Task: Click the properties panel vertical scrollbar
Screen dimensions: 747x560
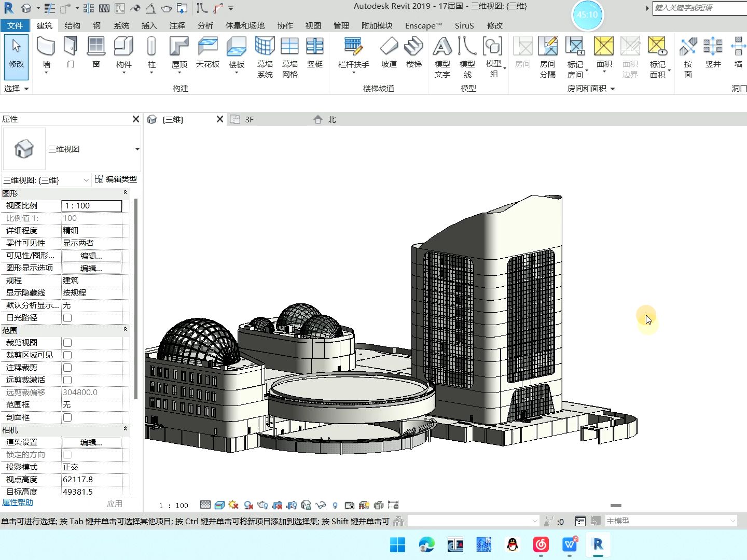Action: point(136,298)
